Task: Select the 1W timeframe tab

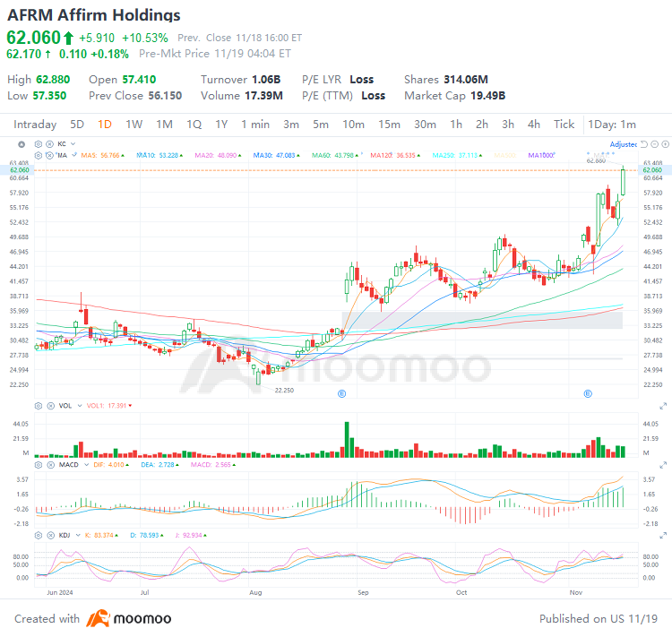Action: click(134, 125)
